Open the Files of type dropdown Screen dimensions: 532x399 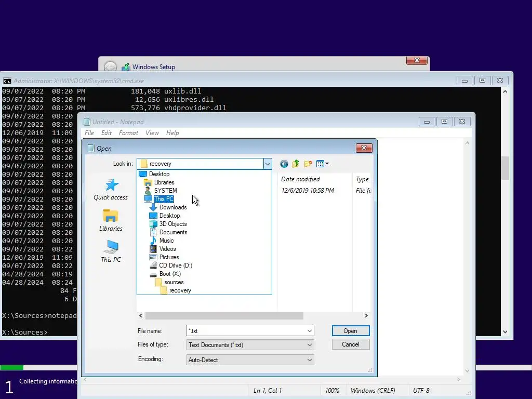pyautogui.click(x=250, y=345)
